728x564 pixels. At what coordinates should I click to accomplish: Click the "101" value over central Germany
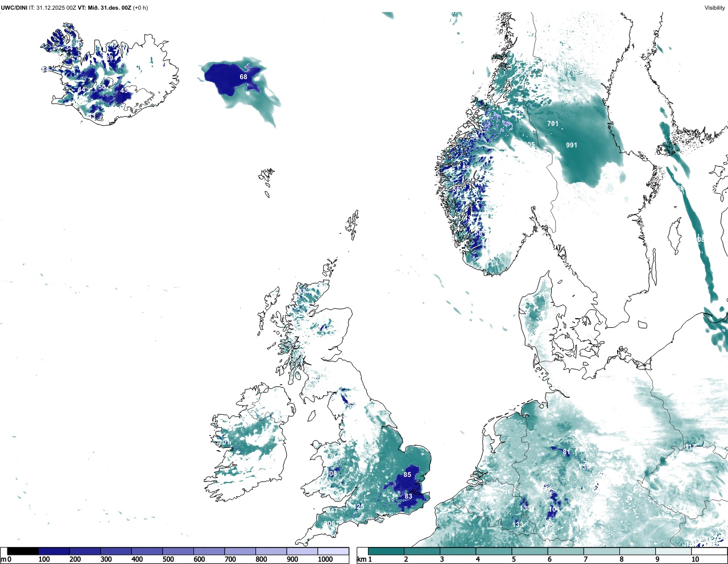tap(554, 509)
